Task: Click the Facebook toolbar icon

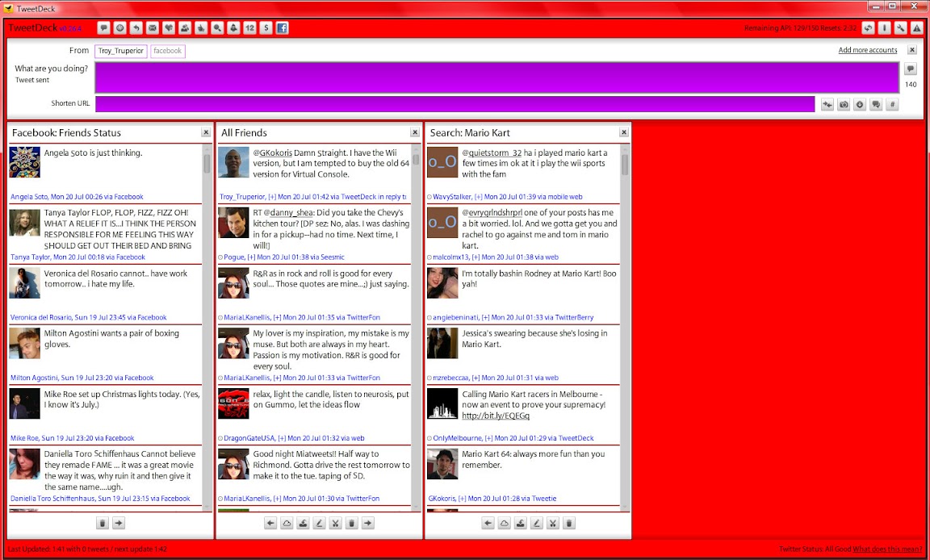Action: (x=283, y=28)
